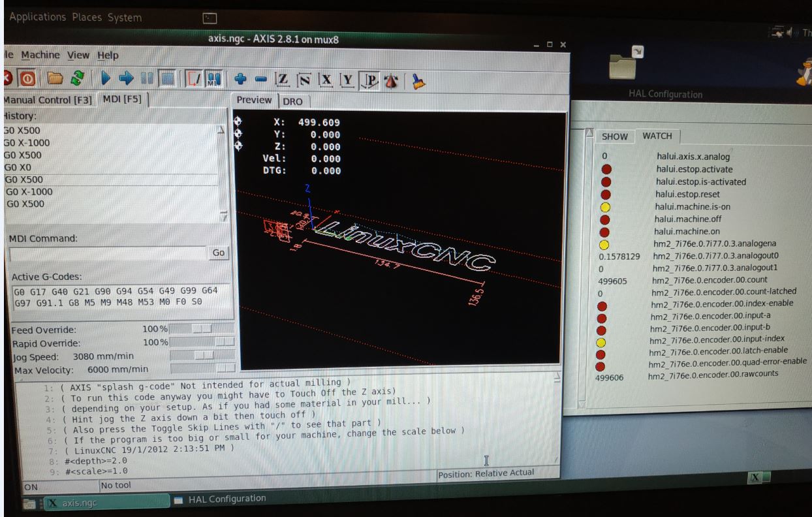Select hm2_7i76e.0.encoder.00.index-enable row

(724, 305)
